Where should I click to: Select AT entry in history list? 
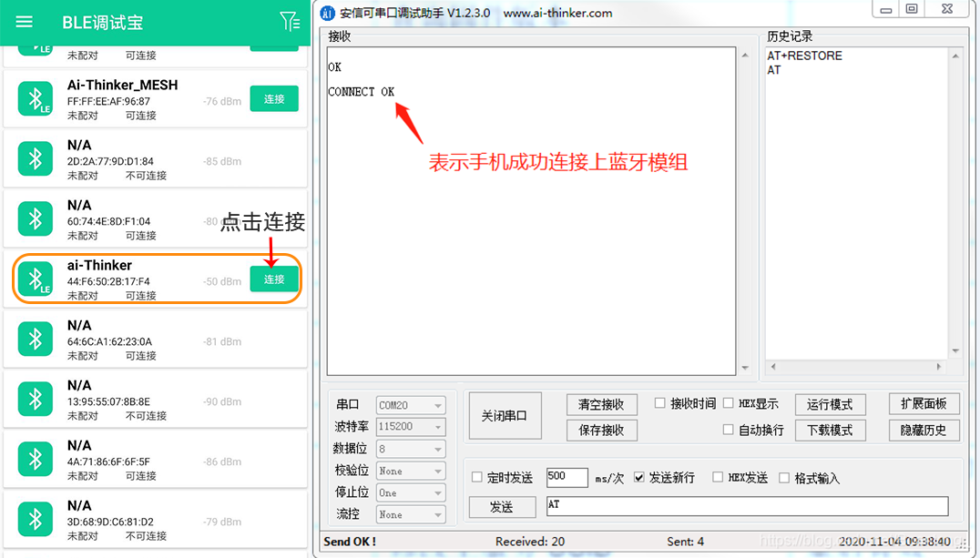point(774,70)
